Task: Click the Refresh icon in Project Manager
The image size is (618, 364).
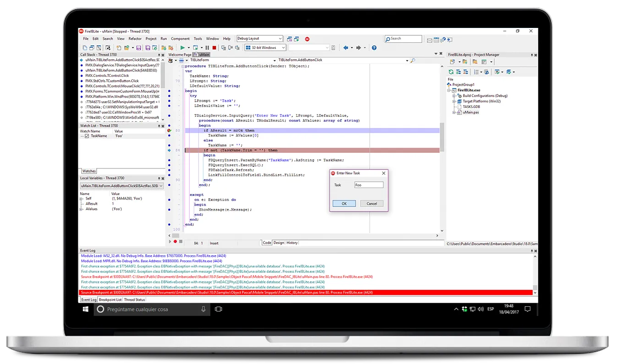Action: click(x=451, y=72)
